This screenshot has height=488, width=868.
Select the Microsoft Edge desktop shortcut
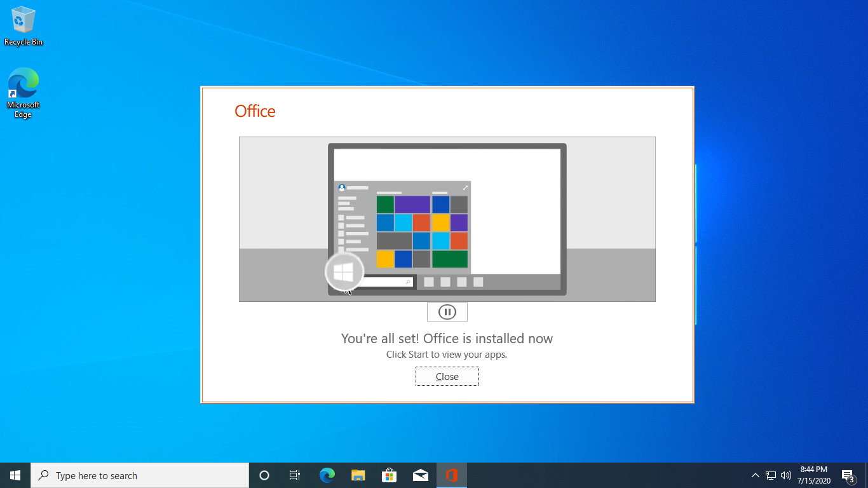[24, 93]
